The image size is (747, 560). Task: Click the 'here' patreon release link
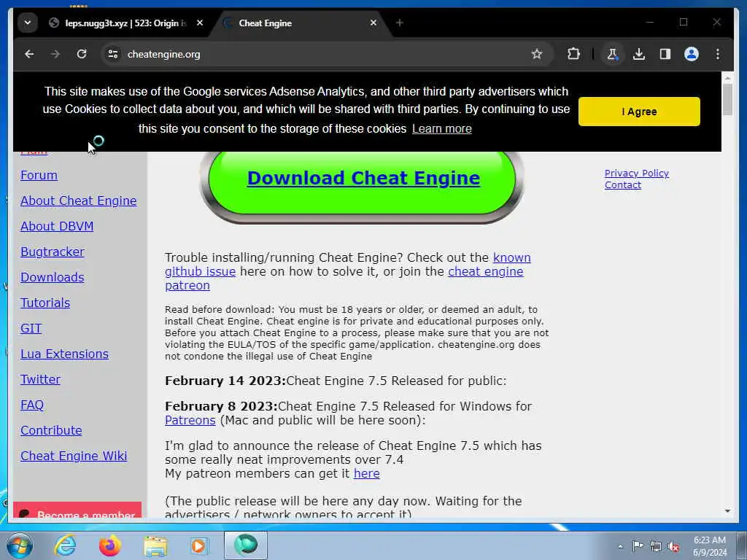[366, 474]
